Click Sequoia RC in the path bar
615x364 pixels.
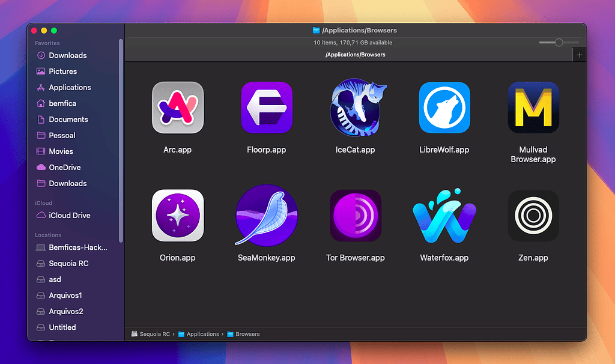click(154, 334)
